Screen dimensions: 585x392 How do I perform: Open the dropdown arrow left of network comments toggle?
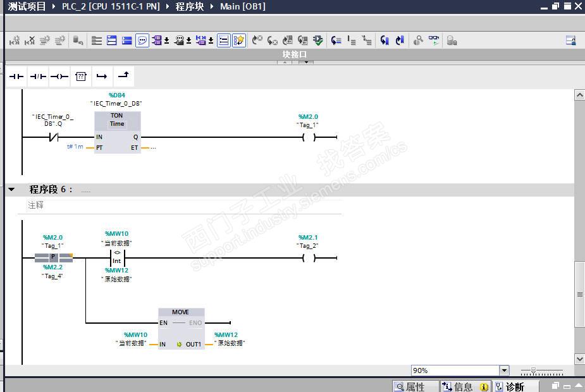pos(211,40)
